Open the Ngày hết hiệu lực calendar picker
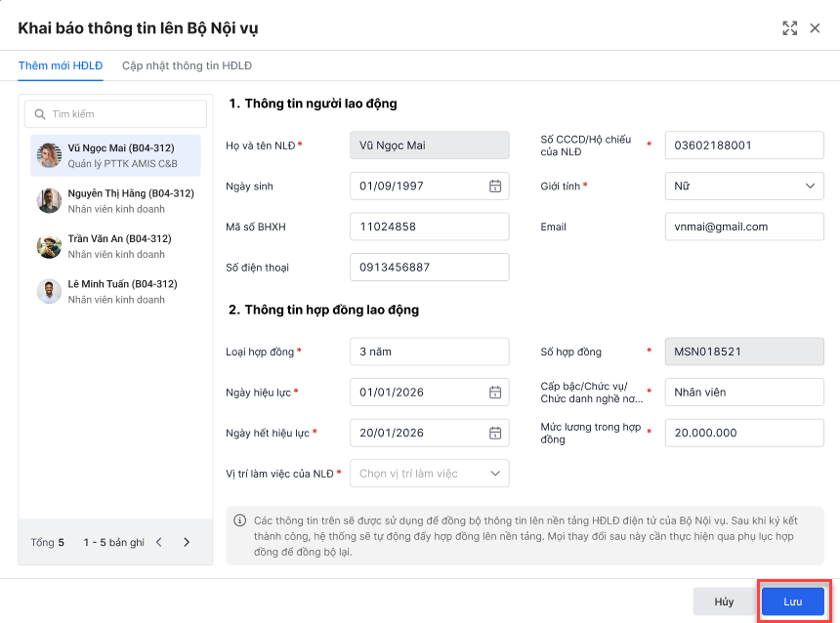 495,433
